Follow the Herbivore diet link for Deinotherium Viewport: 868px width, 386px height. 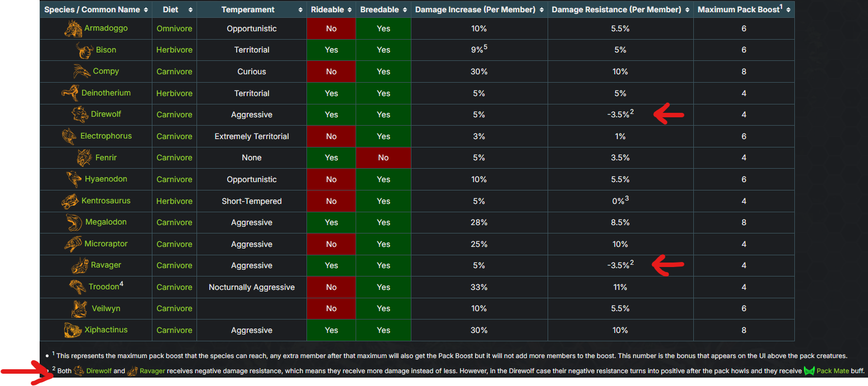click(174, 93)
